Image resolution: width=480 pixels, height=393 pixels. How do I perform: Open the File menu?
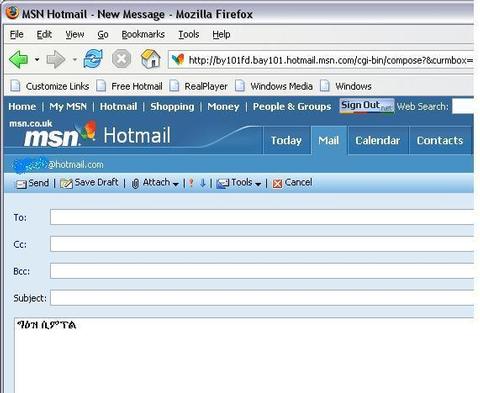(17, 34)
